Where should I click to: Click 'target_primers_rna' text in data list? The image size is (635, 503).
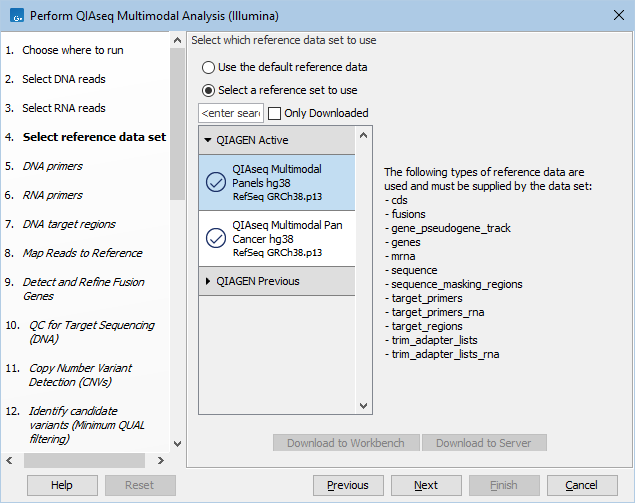click(x=438, y=312)
